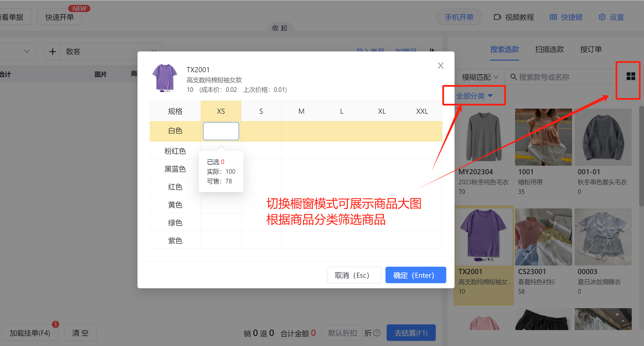This screenshot has width=644, height=346.
Task: Cancel with 取消 (Esc) button
Action: coord(354,275)
